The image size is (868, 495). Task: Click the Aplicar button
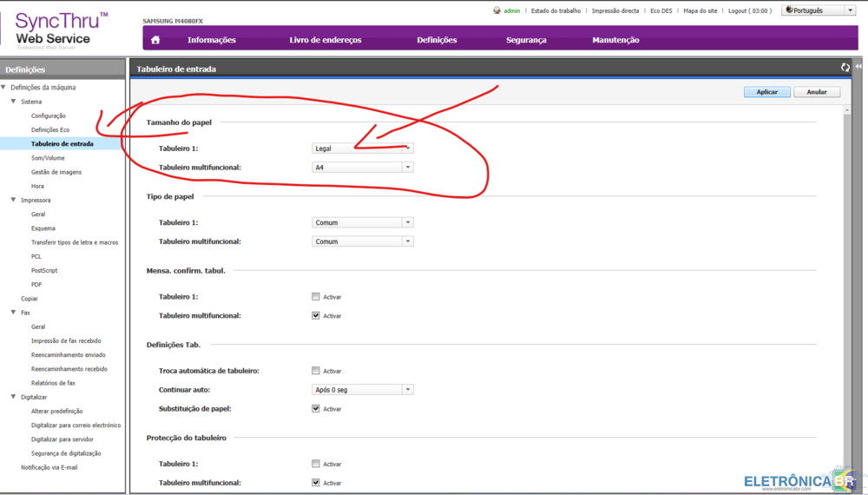pos(766,92)
